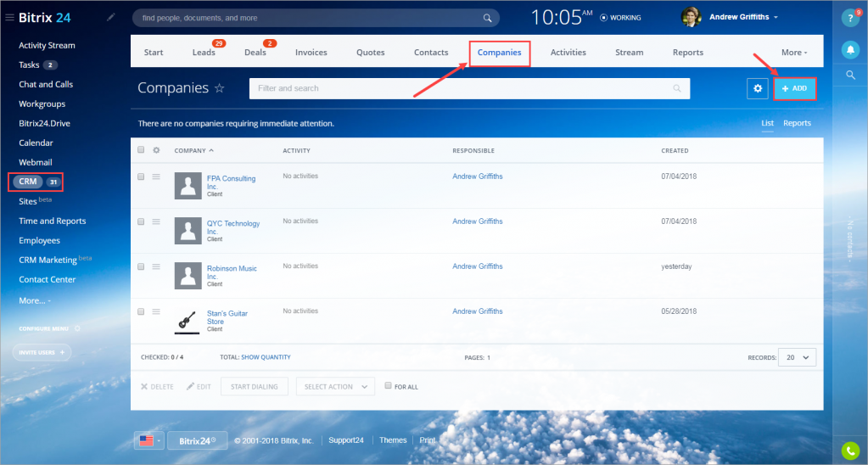Open Andrew Griffiths user menu arrow

tap(776, 17)
